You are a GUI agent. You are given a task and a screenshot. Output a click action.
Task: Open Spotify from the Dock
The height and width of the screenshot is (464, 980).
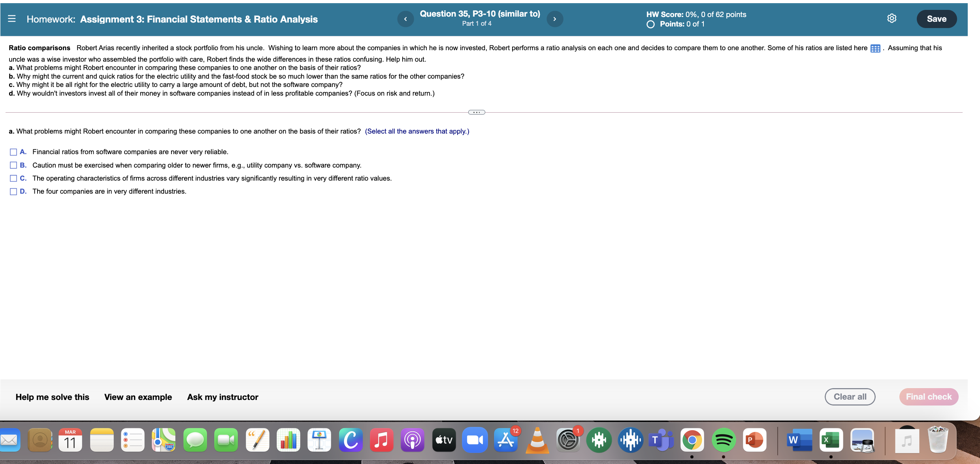[x=724, y=439]
